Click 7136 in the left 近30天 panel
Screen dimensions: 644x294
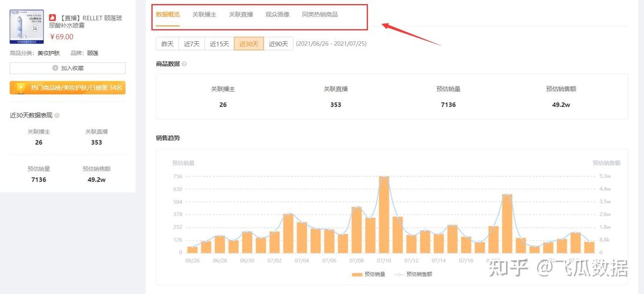tap(39, 179)
